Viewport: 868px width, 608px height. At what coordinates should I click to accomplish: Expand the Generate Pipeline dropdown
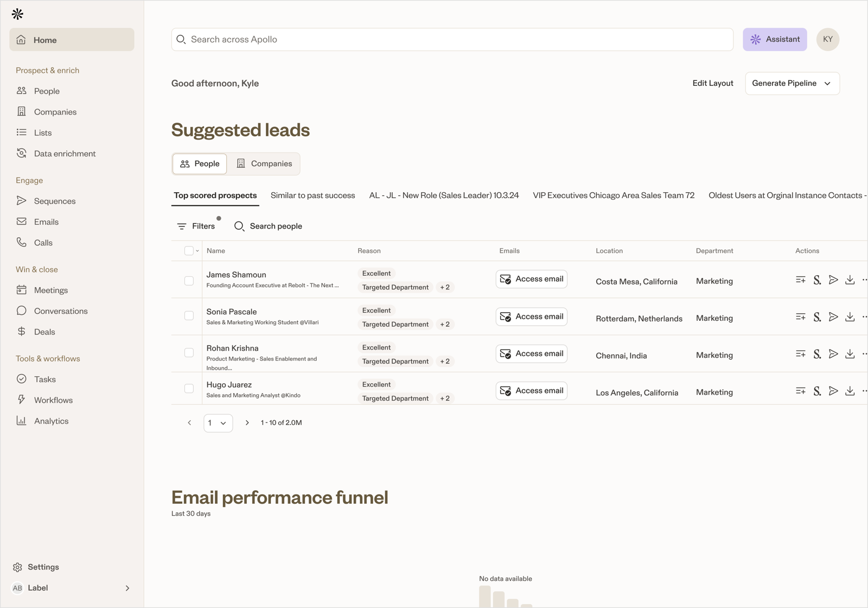pyautogui.click(x=792, y=83)
